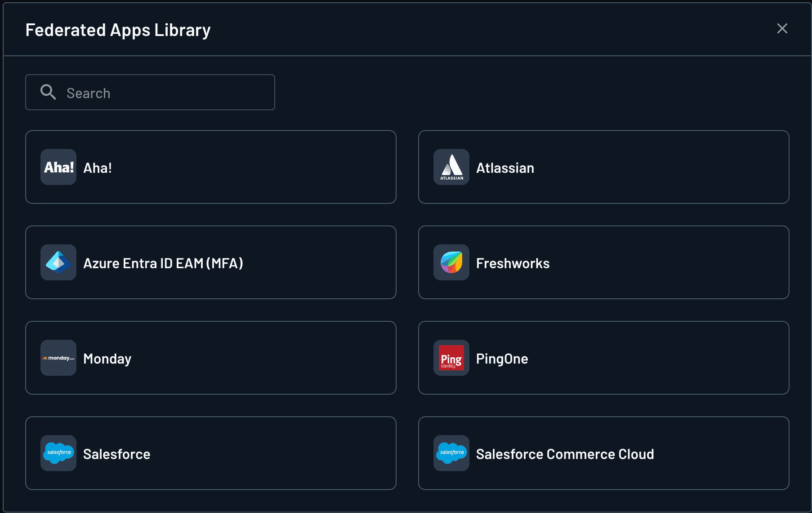Open the Salesforce app entry

(211, 453)
